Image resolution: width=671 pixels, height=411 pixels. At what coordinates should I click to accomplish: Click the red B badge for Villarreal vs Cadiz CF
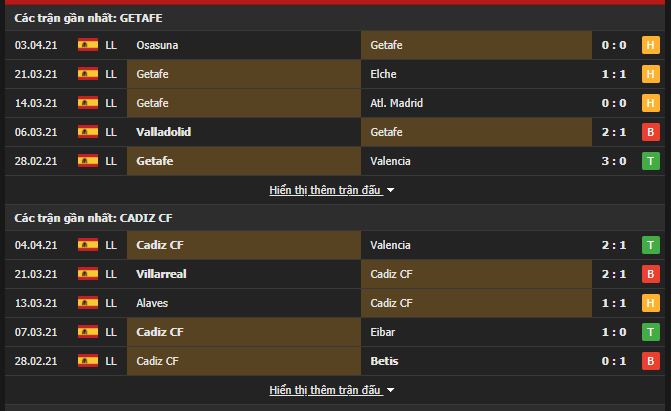[x=650, y=274]
